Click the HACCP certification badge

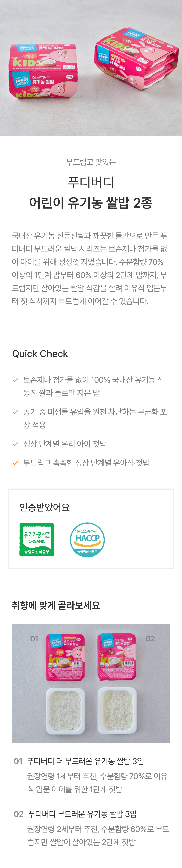[x=87, y=539]
